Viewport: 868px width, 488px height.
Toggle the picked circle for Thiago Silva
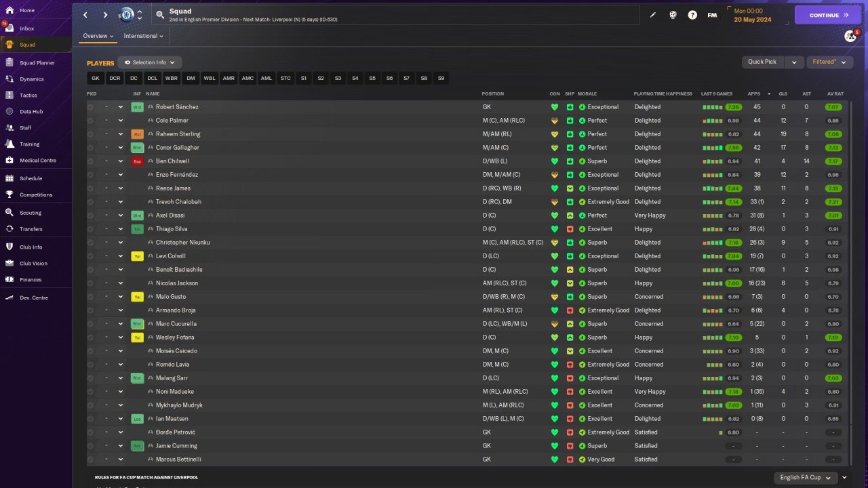point(91,229)
